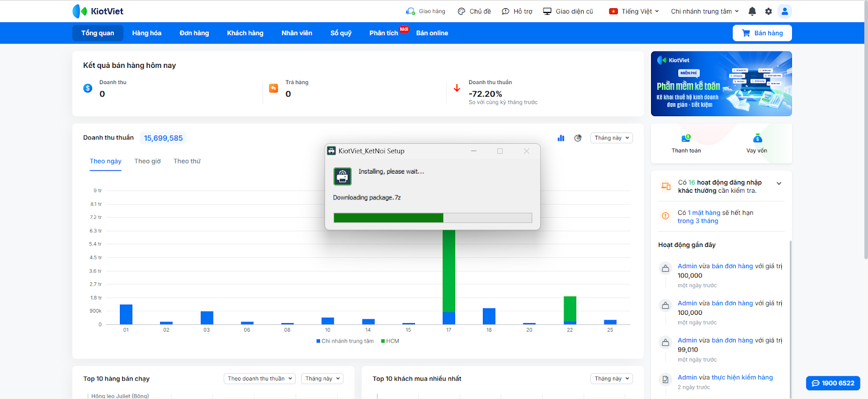Click the KiotViet logo
This screenshot has width=868, height=399.
98,11
